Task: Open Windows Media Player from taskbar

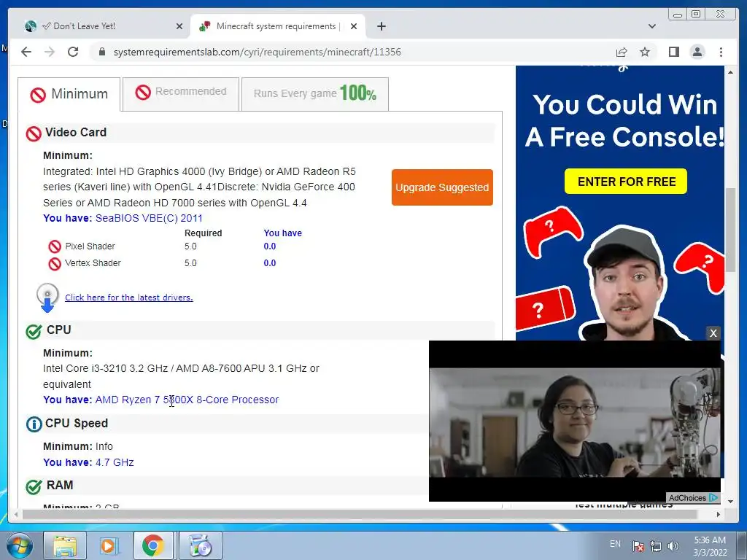Action: pyautogui.click(x=108, y=545)
